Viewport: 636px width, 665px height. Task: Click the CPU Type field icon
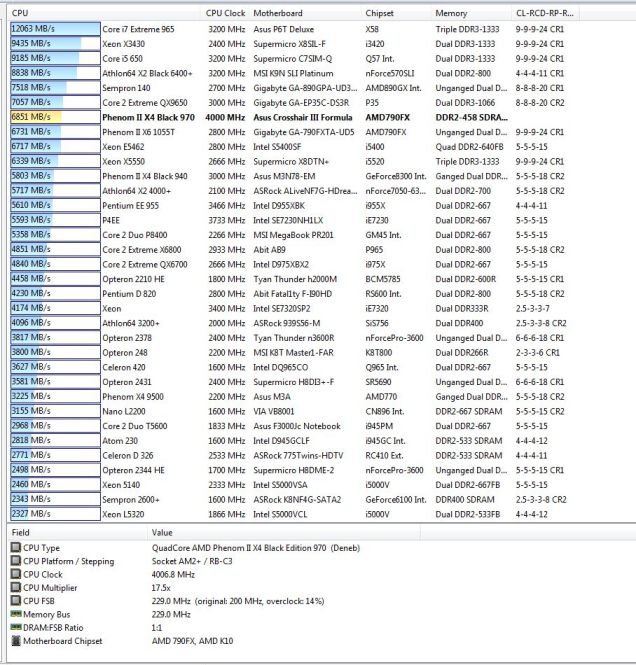pyautogui.click(x=16, y=547)
